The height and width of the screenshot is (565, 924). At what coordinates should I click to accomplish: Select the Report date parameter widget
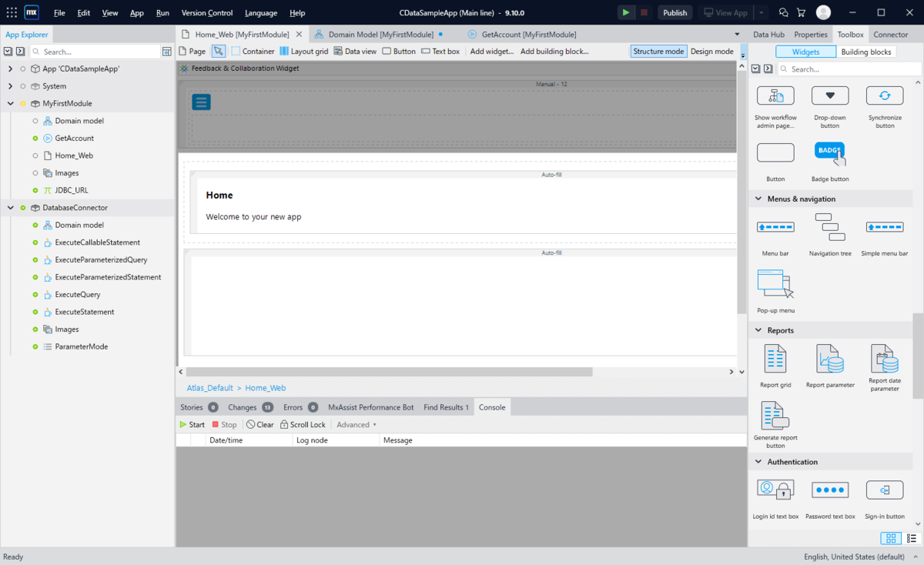pos(885,368)
